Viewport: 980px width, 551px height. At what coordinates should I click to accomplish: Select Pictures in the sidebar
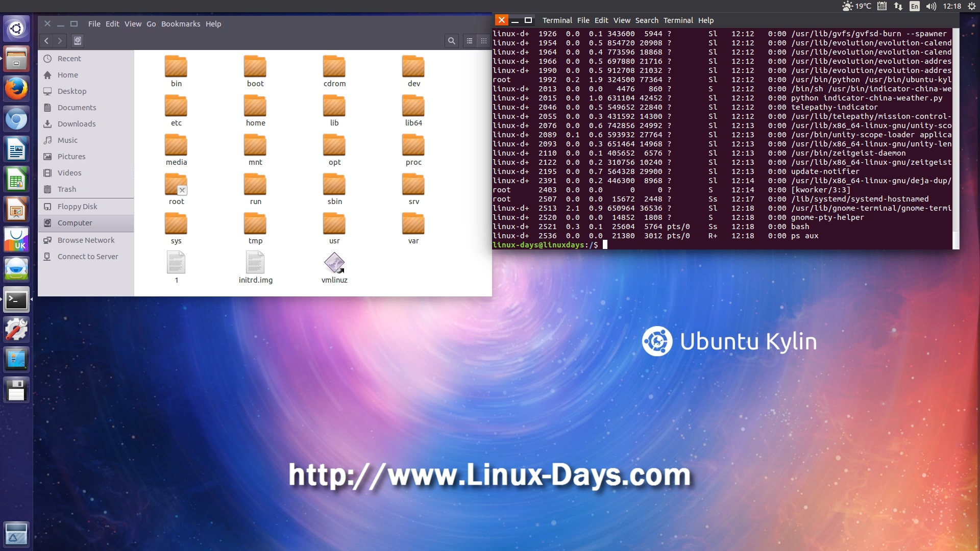pyautogui.click(x=86, y=157)
